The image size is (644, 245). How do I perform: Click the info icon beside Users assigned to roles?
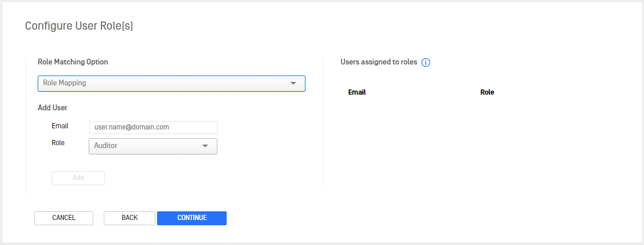click(426, 63)
